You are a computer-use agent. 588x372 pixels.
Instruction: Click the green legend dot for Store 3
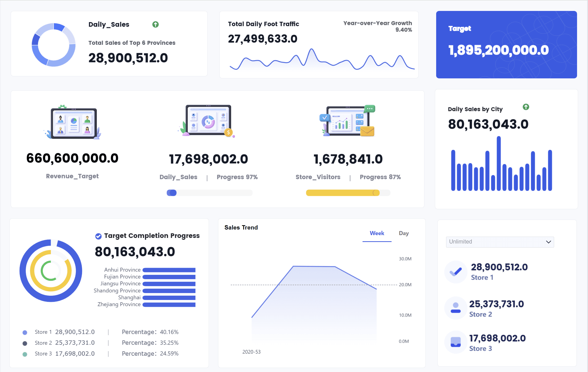25,354
